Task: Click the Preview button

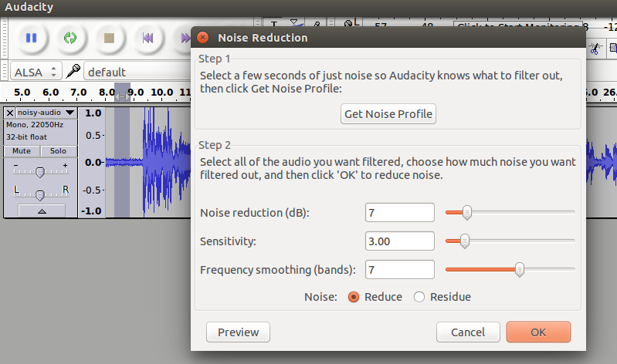Action: [238, 332]
